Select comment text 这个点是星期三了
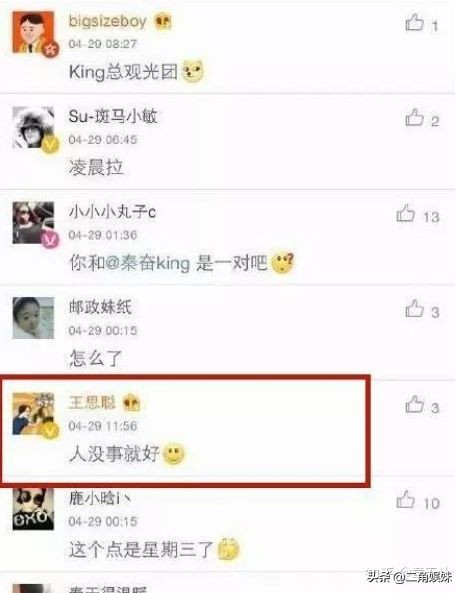 pos(141,549)
